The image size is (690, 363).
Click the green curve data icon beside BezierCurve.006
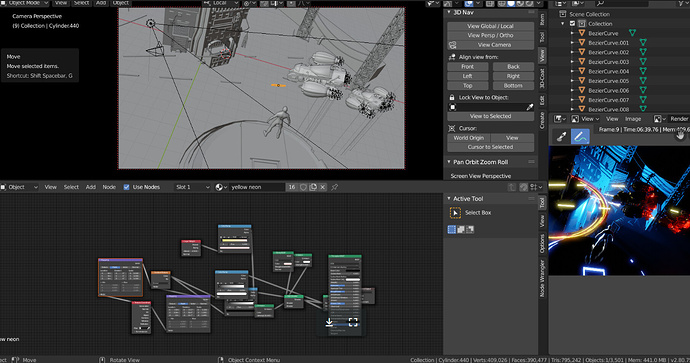pos(643,90)
